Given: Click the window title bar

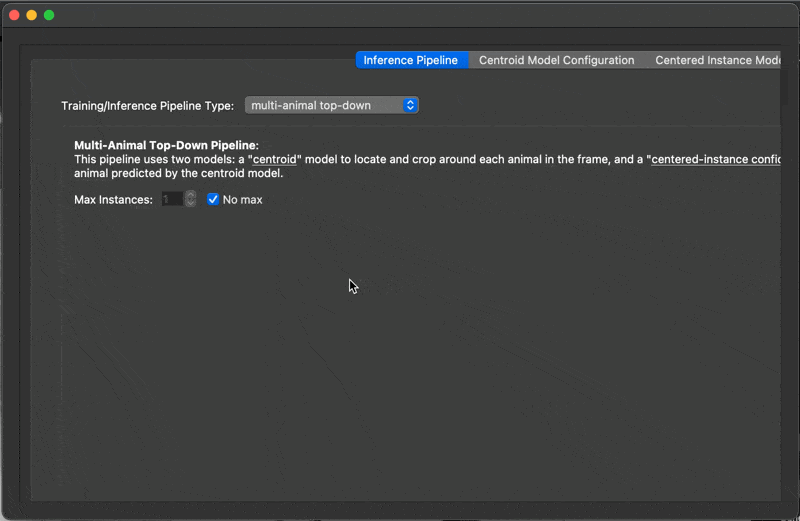Looking at the screenshot, I should (x=400, y=15).
